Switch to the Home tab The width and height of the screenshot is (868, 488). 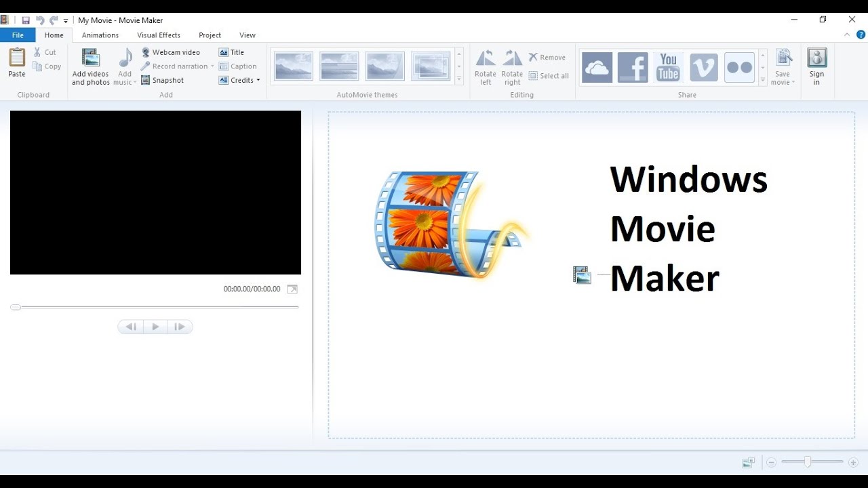(54, 35)
